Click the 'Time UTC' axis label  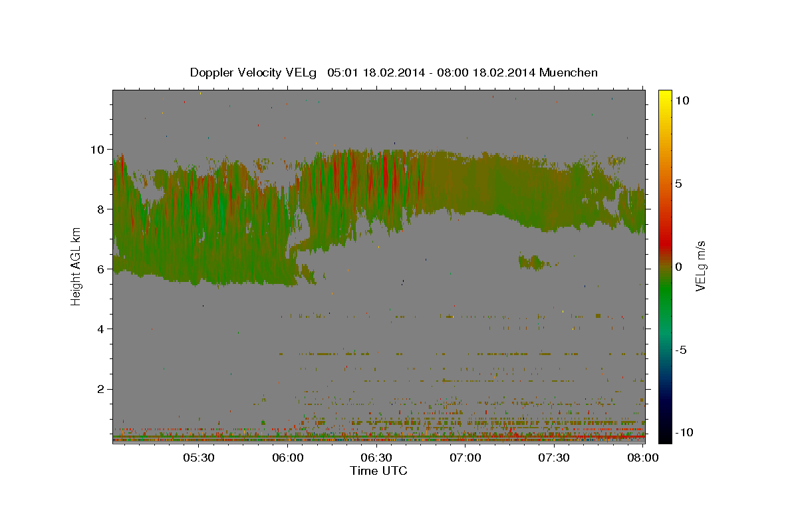click(378, 471)
